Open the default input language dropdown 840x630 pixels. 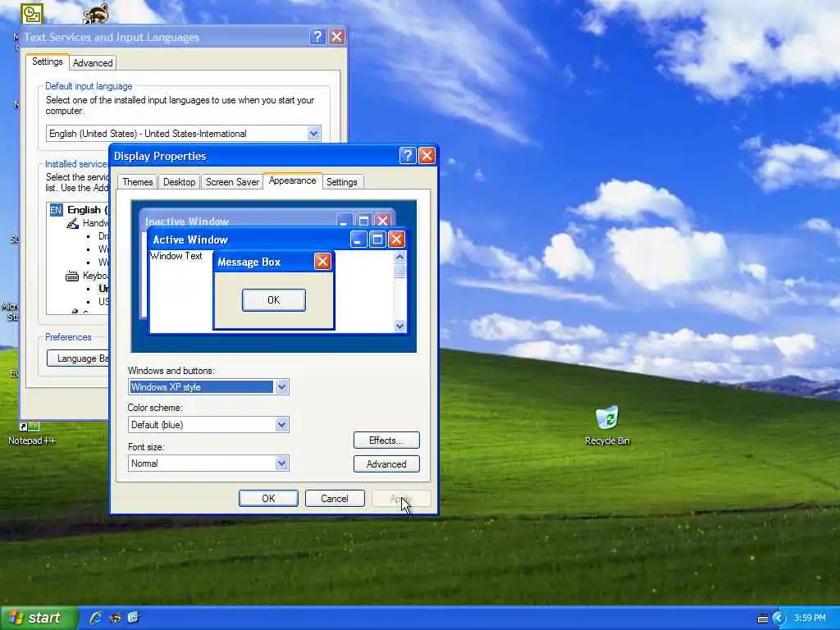coord(314,134)
